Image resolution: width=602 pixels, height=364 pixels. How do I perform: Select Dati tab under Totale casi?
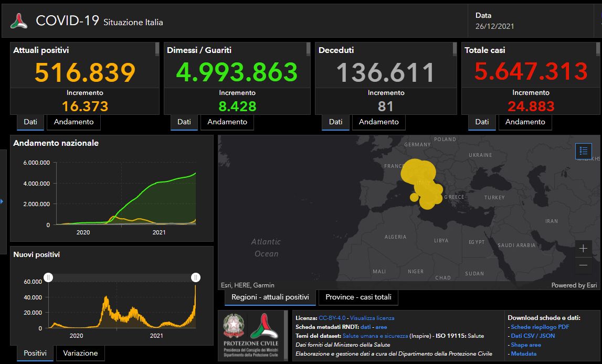(x=482, y=122)
